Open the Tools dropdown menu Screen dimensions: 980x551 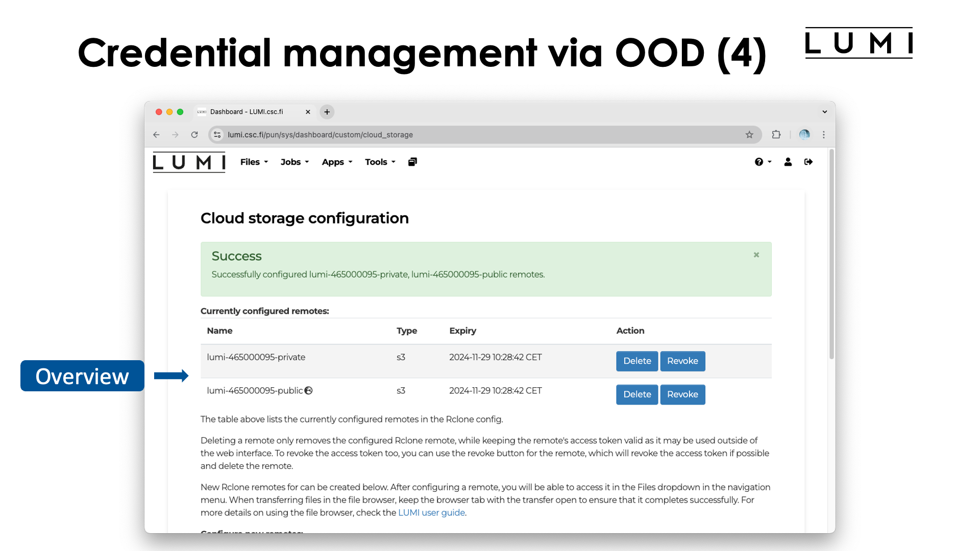(x=380, y=162)
